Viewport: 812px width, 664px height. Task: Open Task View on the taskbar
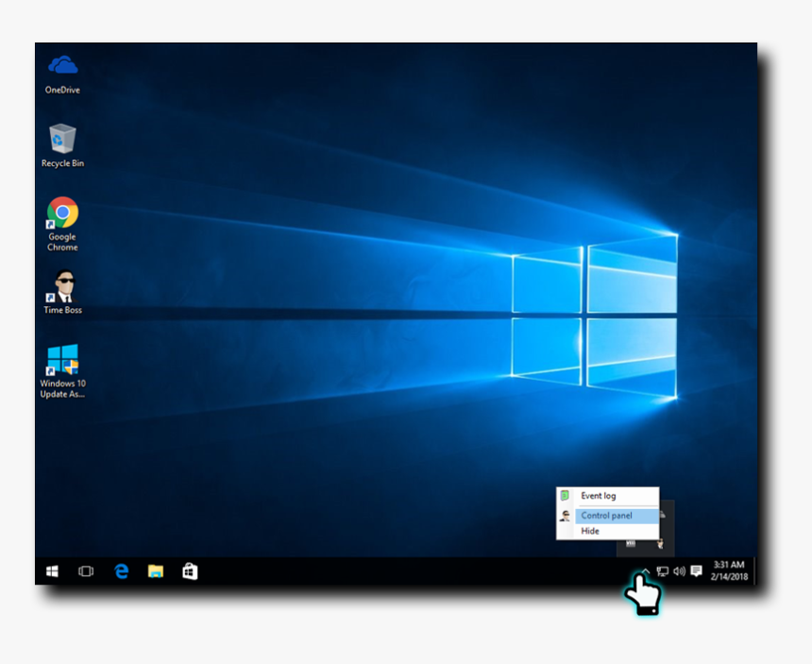point(85,571)
